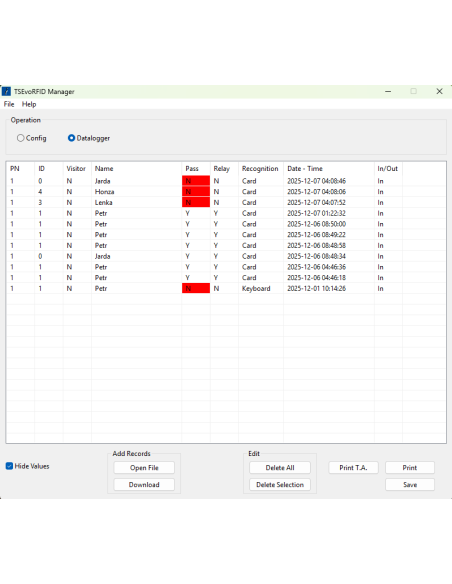Click the TSEvoRFID Manager app icon
The image size is (452, 584).
(6, 91)
